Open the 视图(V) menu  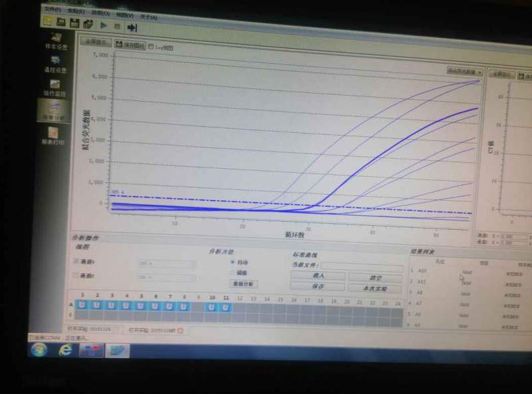click(125, 15)
